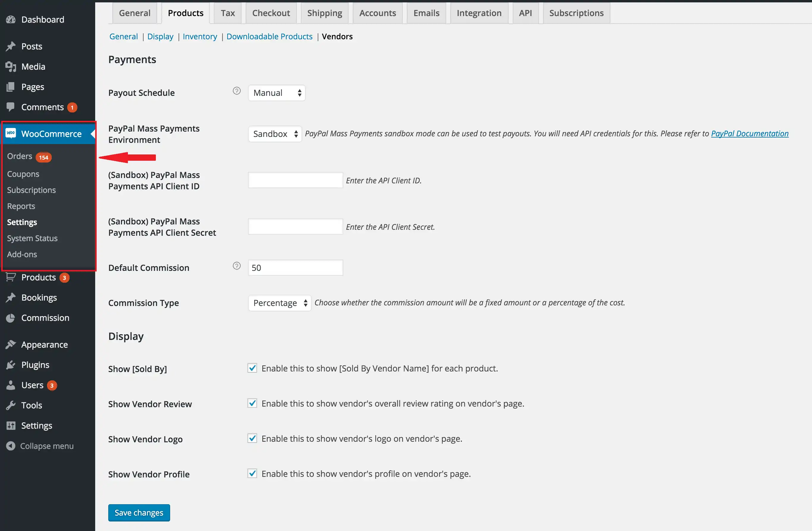Image resolution: width=812 pixels, height=531 pixels.
Task: Open the Downloadable Products sub-section link
Action: [x=269, y=37]
